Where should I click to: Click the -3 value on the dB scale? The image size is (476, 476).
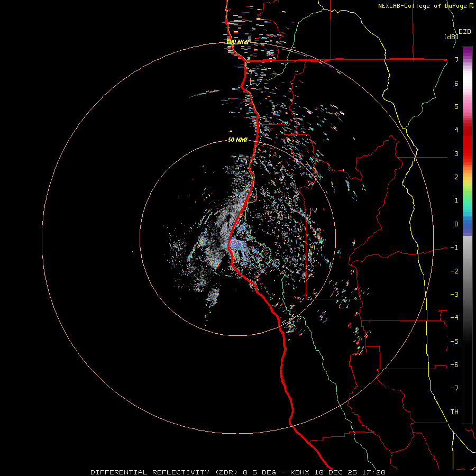tap(454, 295)
